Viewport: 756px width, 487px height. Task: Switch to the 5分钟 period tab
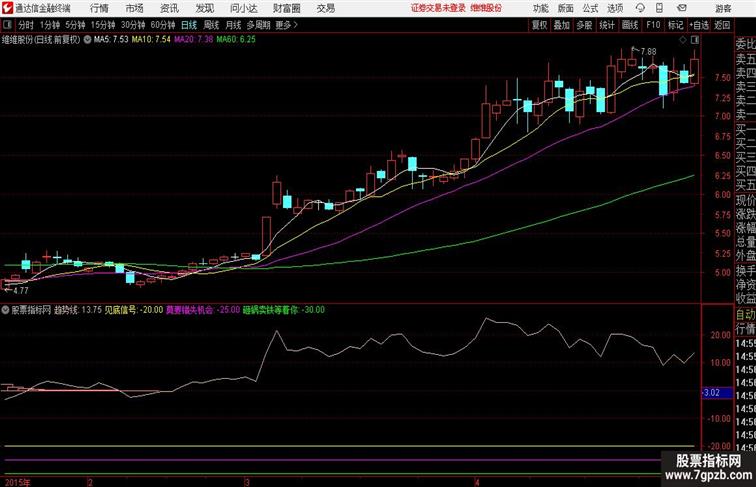click(75, 25)
